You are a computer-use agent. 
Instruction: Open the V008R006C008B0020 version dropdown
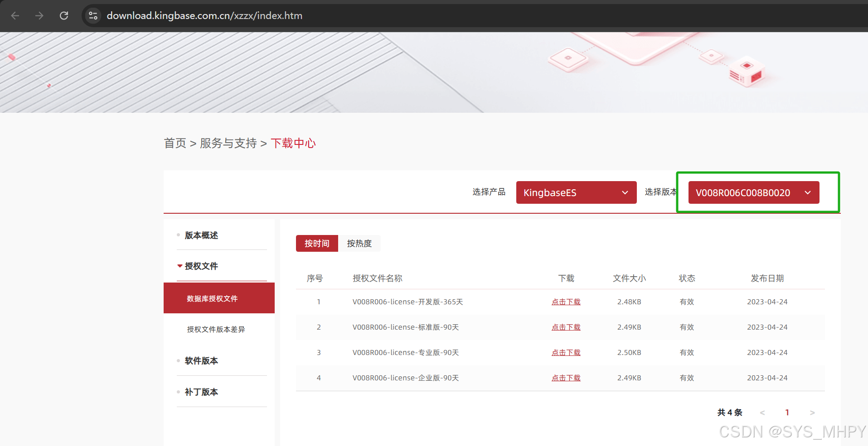coord(753,192)
